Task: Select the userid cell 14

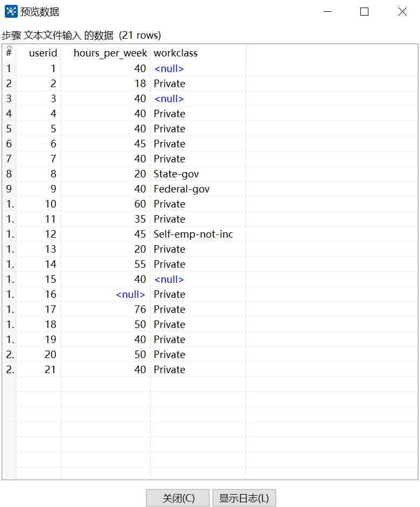Action: (39, 264)
